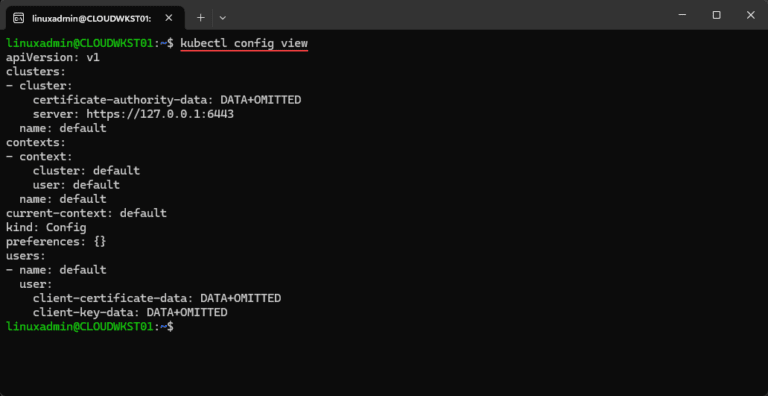Click the kind: Config line
This screenshot has height=396, width=768.
click(x=46, y=227)
